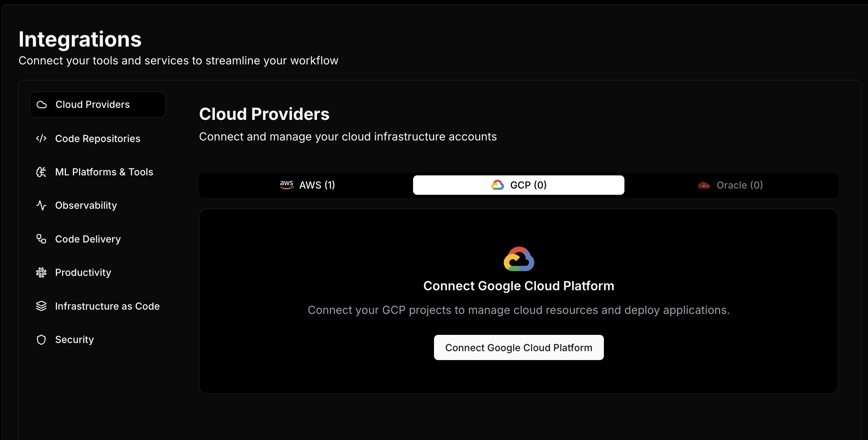Click the Connect Google Cloud Platform button
868x440 pixels.
pos(519,347)
